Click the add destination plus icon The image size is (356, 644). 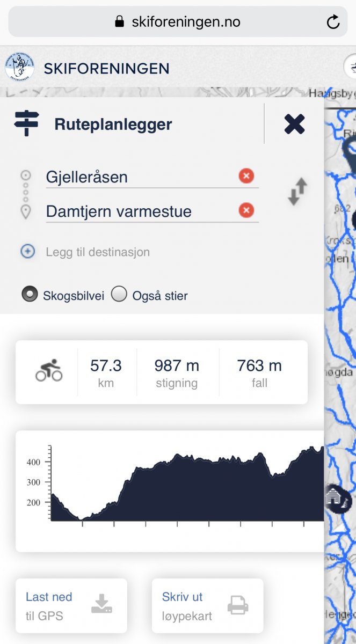click(x=28, y=251)
